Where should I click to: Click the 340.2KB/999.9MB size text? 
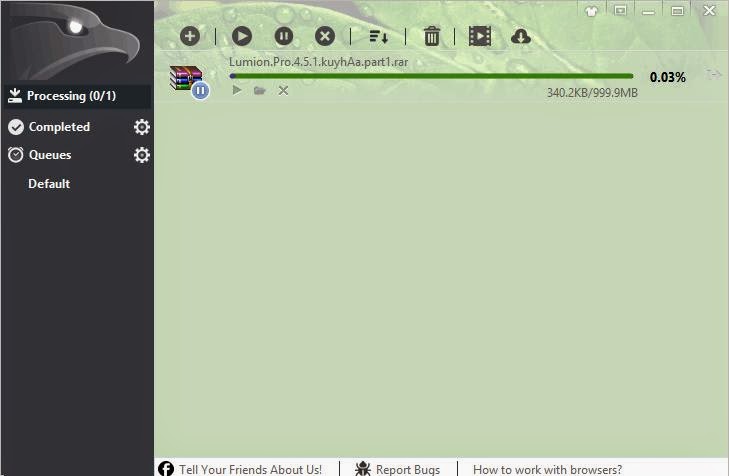[x=592, y=93]
